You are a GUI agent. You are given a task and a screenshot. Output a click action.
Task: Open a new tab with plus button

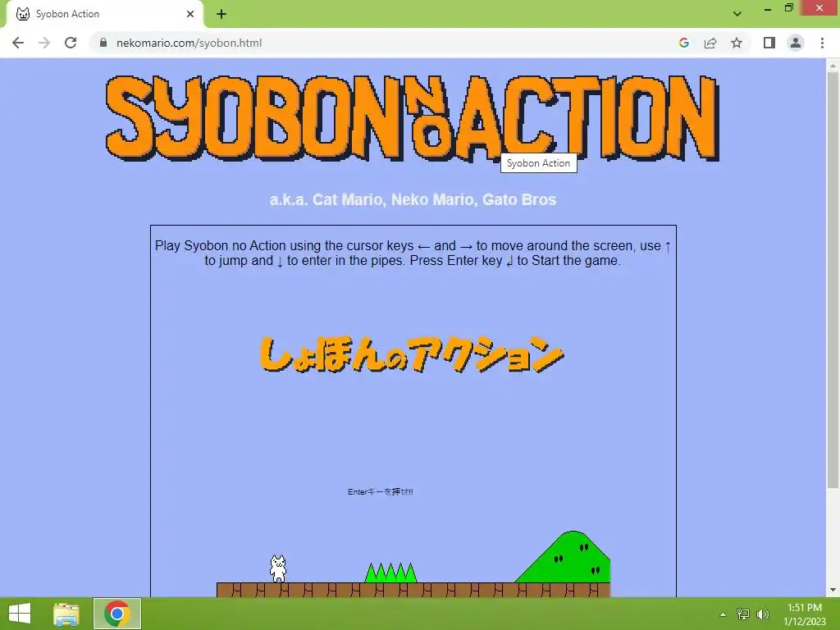(221, 14)
